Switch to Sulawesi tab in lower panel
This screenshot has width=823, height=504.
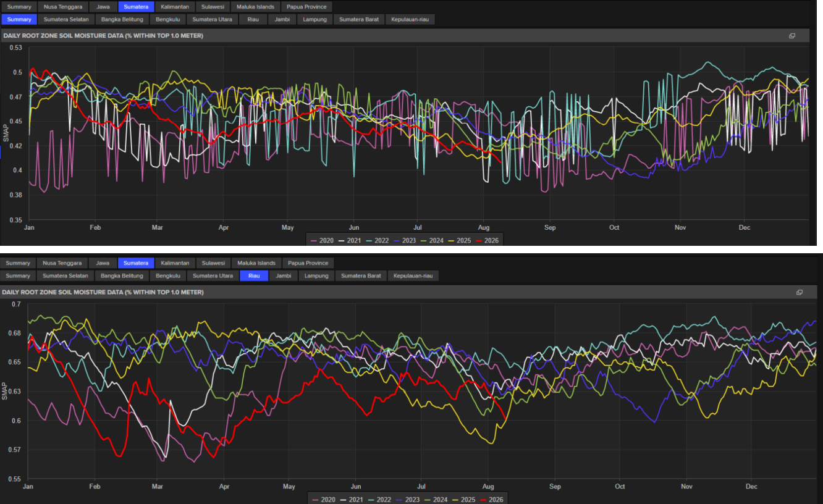(x=214, y=263)
